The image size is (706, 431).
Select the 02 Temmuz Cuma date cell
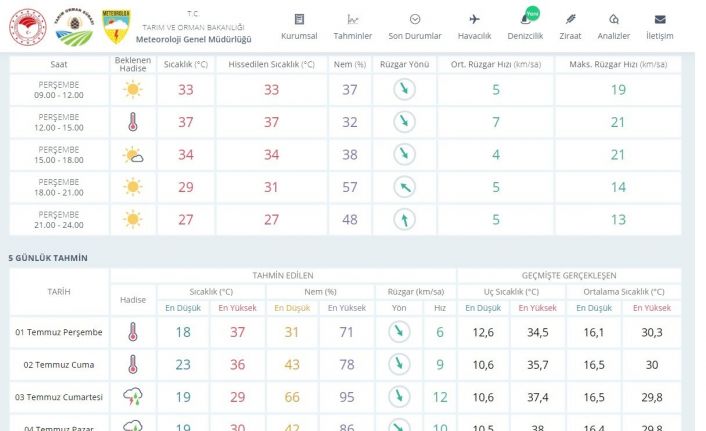click(x=59, y=365)
